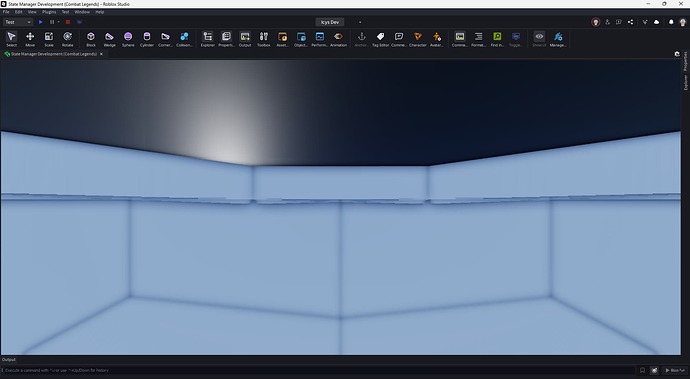Open the Comments tool
The width and height of the screenshot is (690, 379).
pyautogui.click(x=399, y=39)
